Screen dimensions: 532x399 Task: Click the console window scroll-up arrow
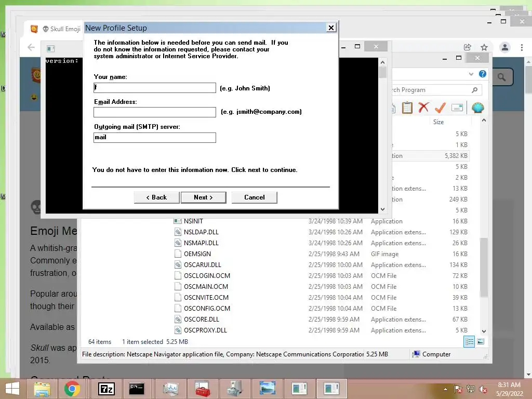tap(382, 62)
